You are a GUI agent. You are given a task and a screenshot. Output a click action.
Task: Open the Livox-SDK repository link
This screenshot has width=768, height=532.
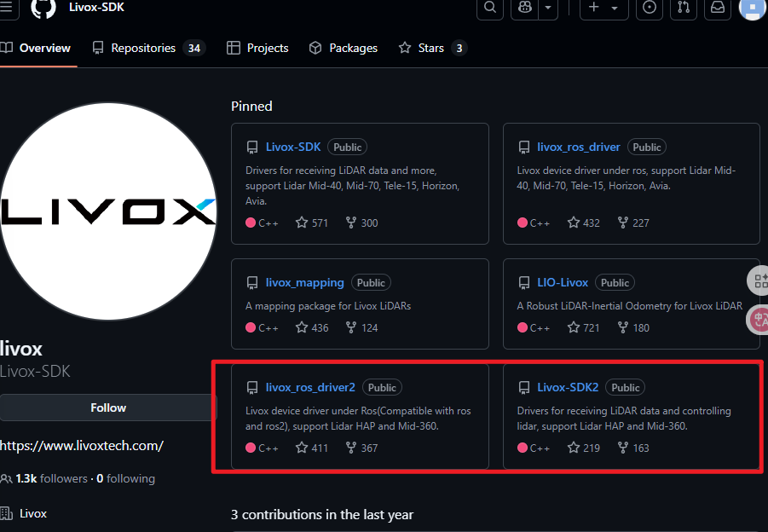293,147
